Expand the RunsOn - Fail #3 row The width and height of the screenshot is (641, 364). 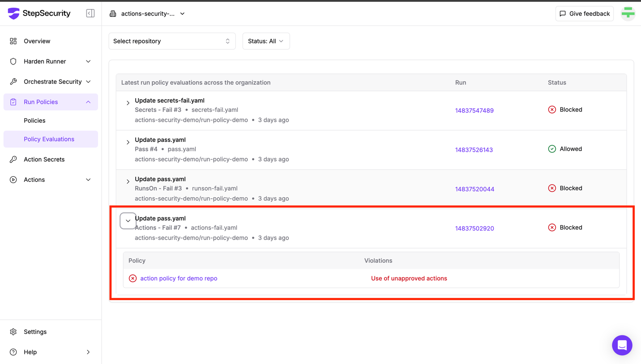128,182
